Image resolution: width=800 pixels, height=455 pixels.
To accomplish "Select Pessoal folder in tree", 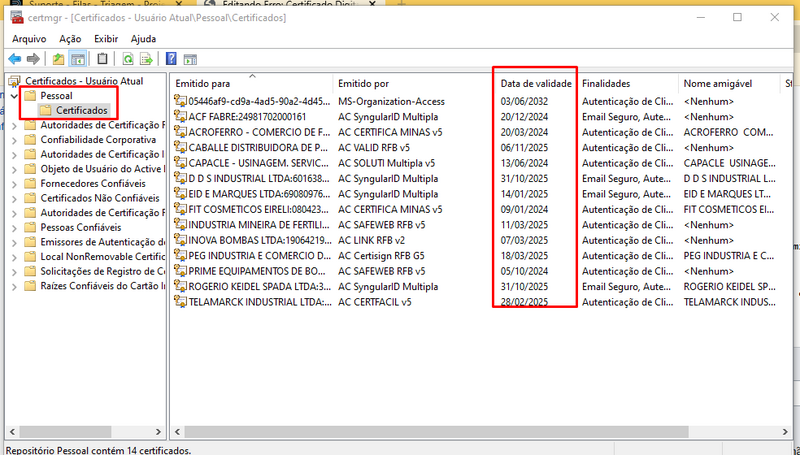I will pos(56,95).
